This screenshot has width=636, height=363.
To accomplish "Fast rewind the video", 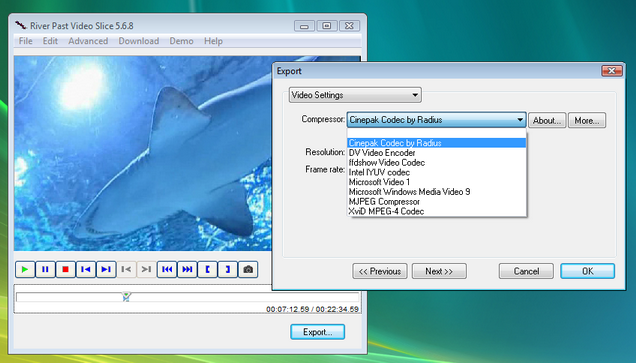I will click(167, 269).
